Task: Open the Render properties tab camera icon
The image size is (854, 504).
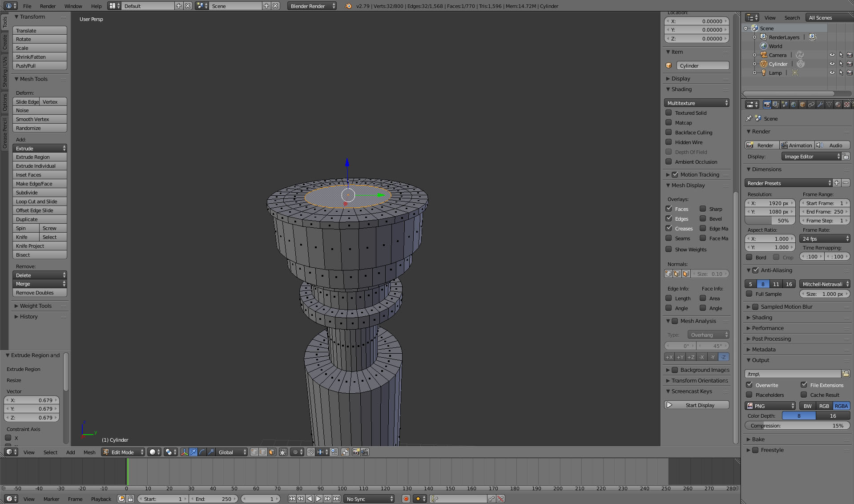Action: 767,105
